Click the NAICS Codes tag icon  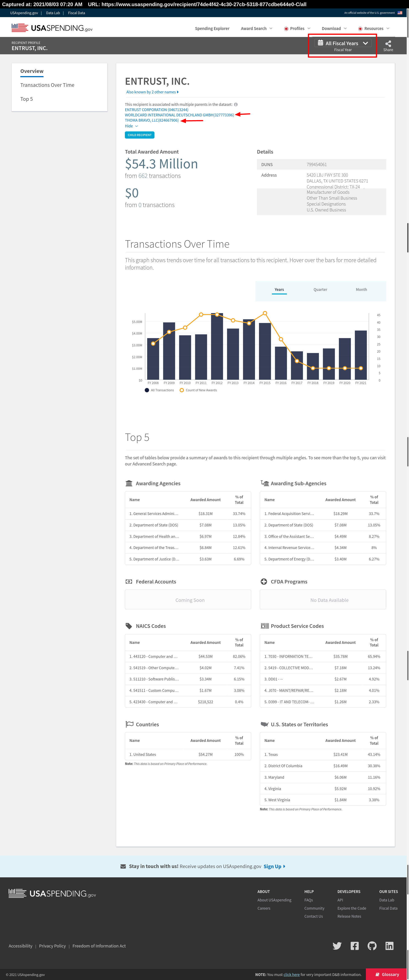(x=129, y=626)
